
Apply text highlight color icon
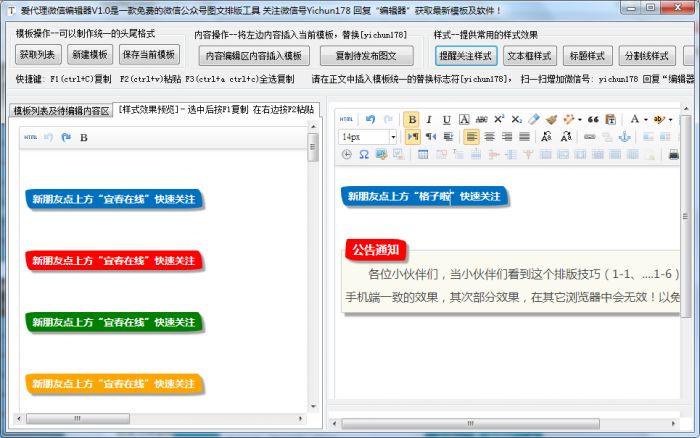point(659,119)
